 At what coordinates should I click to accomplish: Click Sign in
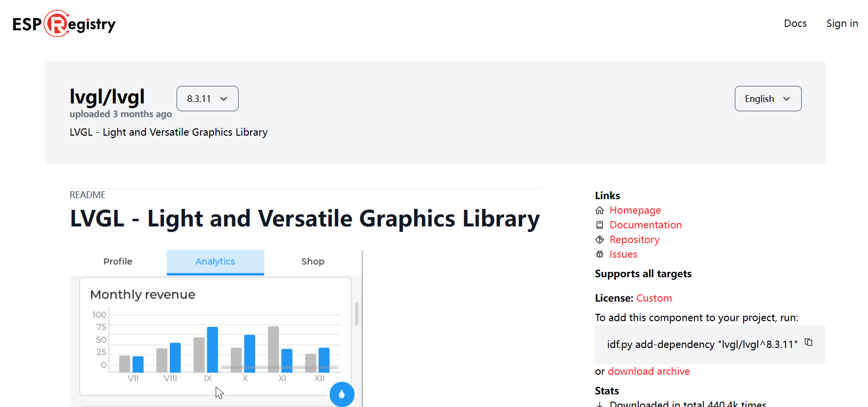point(842,23)
